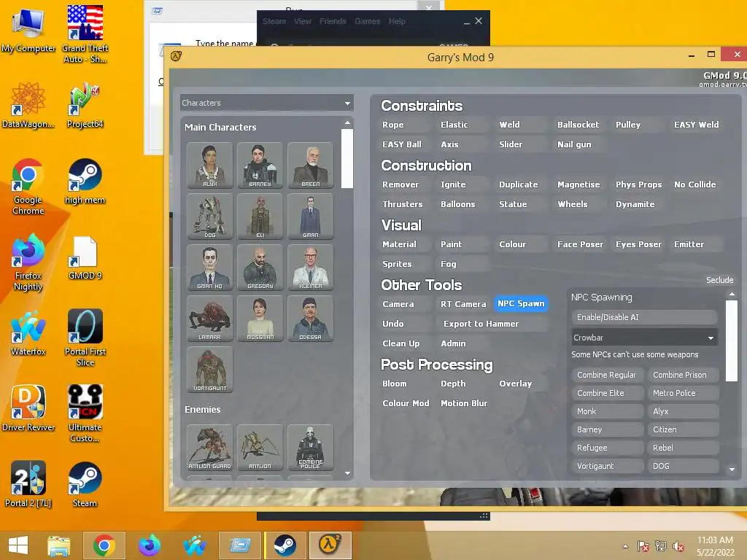Select the Gman character icon
Image resolution: width=747 pixels, height=560 pixels.
coord(310,216)
